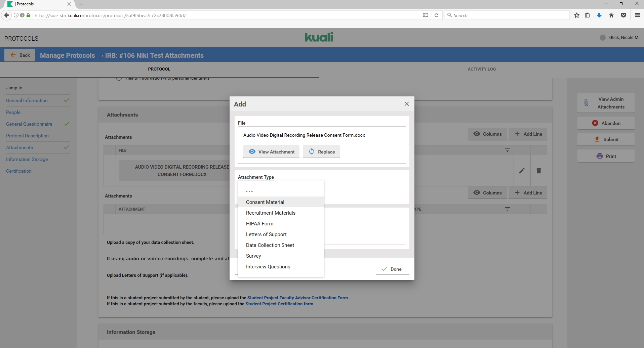The image size is (644, 348).
Task: Close the Add dialog with the X
Action: pos(406,104)
